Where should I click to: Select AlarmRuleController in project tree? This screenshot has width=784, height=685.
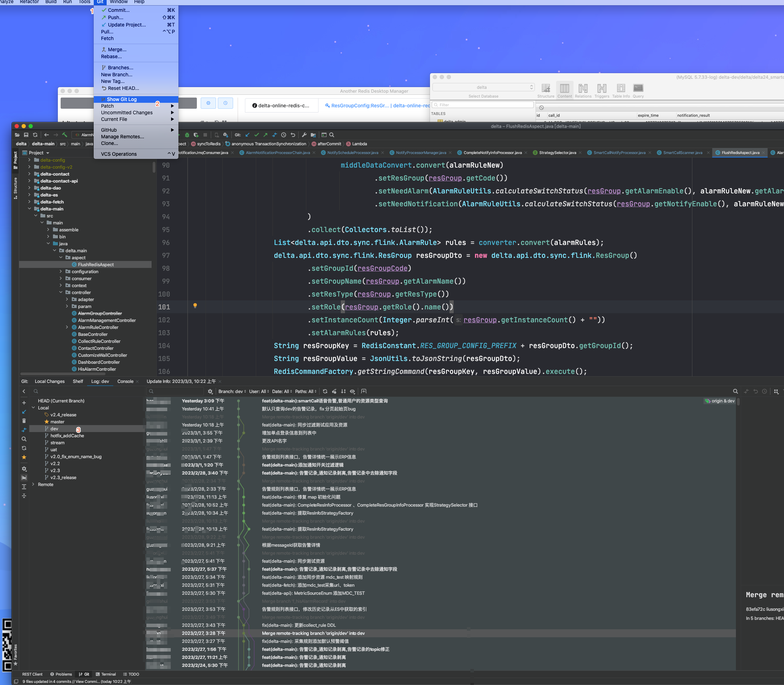[x=98, y=328]
